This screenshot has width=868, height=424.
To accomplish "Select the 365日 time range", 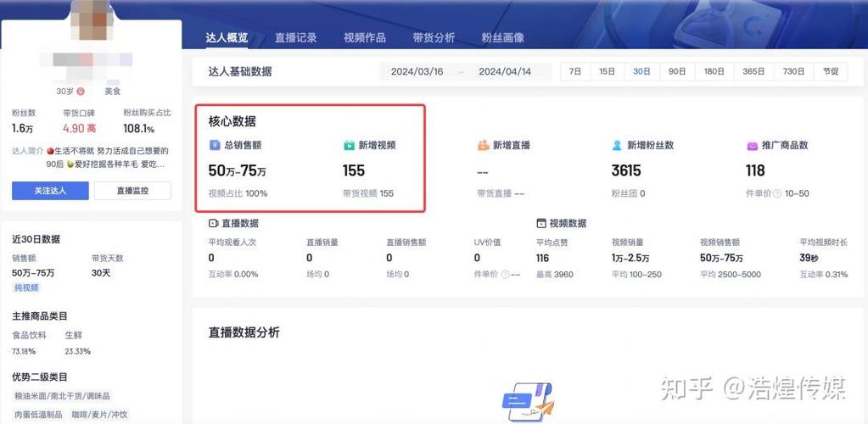I will pos(753,71).
